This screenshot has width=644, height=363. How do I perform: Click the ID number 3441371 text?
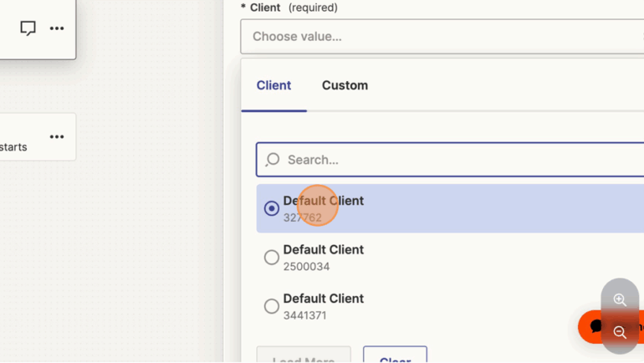(304, 315)
